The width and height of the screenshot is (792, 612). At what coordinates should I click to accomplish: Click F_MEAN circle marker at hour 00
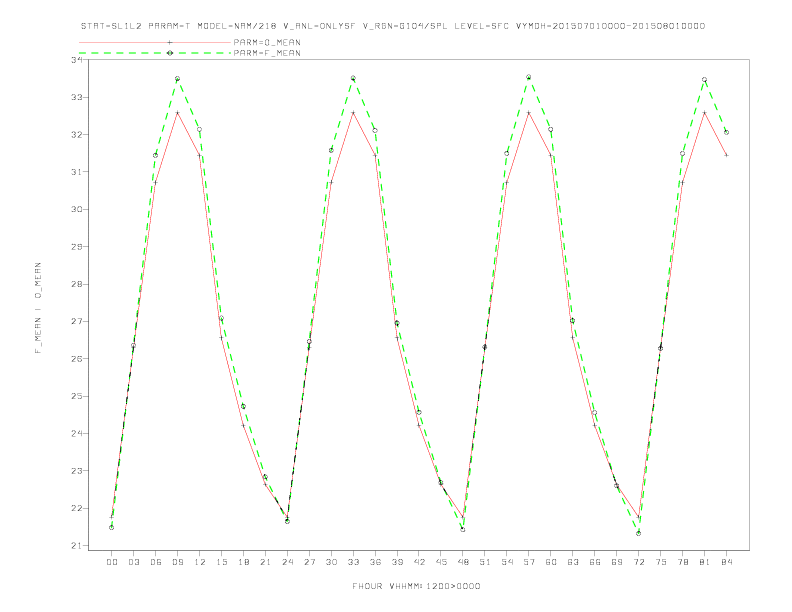coord(112,528)
